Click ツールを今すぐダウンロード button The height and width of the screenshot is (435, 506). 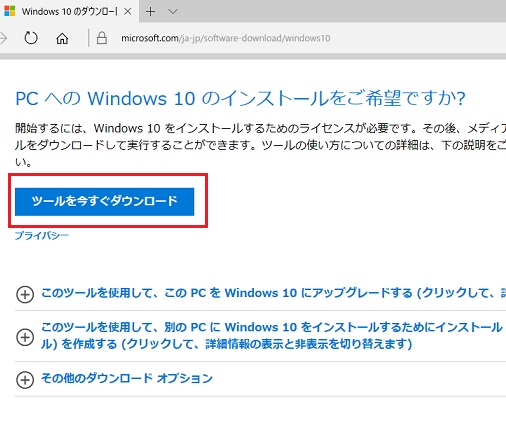[104, 201]
